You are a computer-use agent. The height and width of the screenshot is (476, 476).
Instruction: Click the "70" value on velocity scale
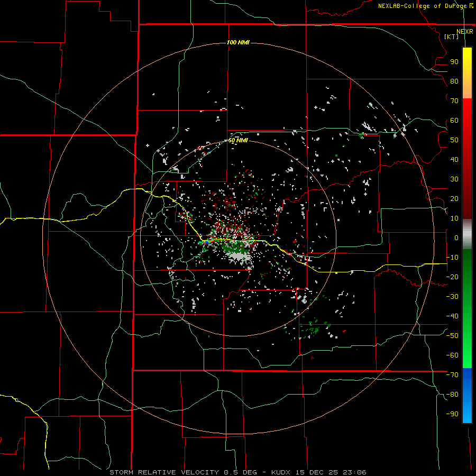coord(454,101)
